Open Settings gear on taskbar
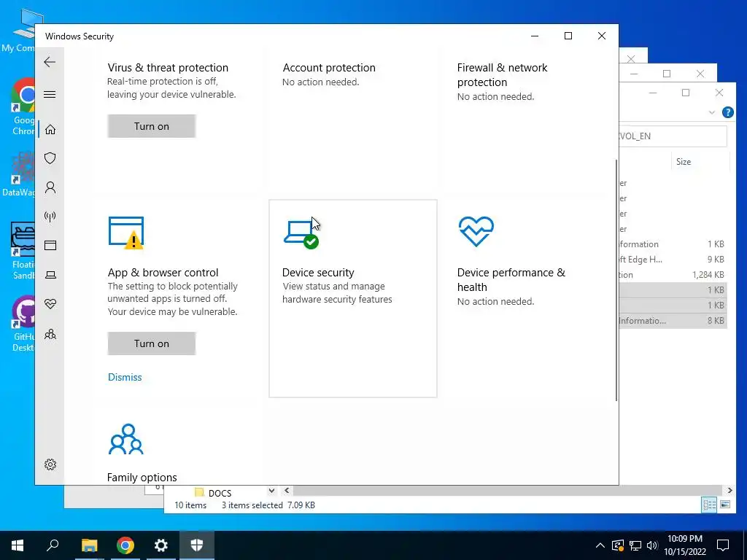This screenshot has height=560, width=747. 161,545
